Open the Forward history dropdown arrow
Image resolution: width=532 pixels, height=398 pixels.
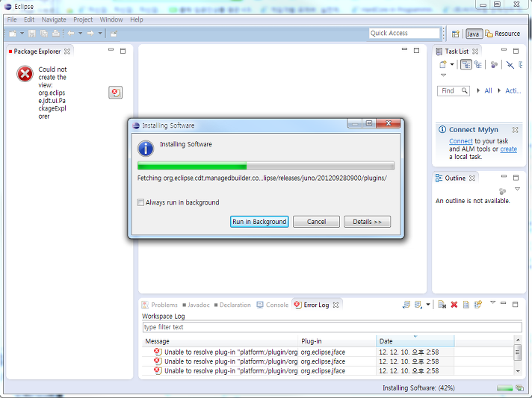[100, 33]
